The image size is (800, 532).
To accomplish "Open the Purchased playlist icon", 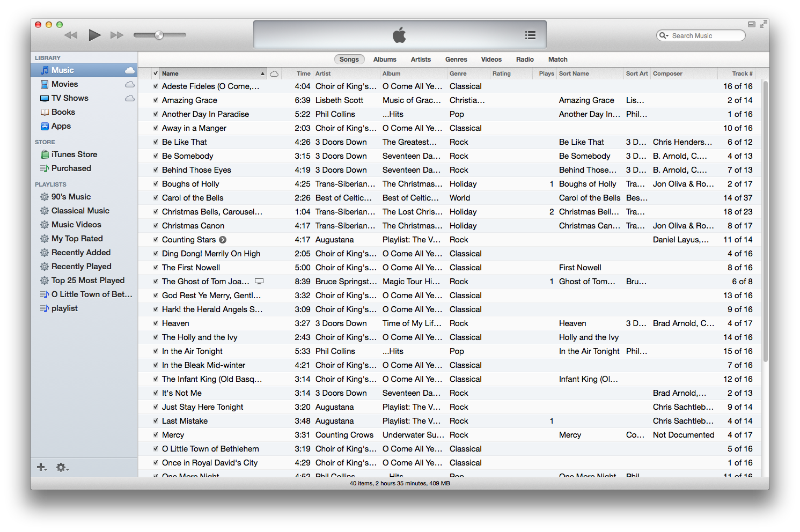I will pyautogui.click(x=45, y=168).
